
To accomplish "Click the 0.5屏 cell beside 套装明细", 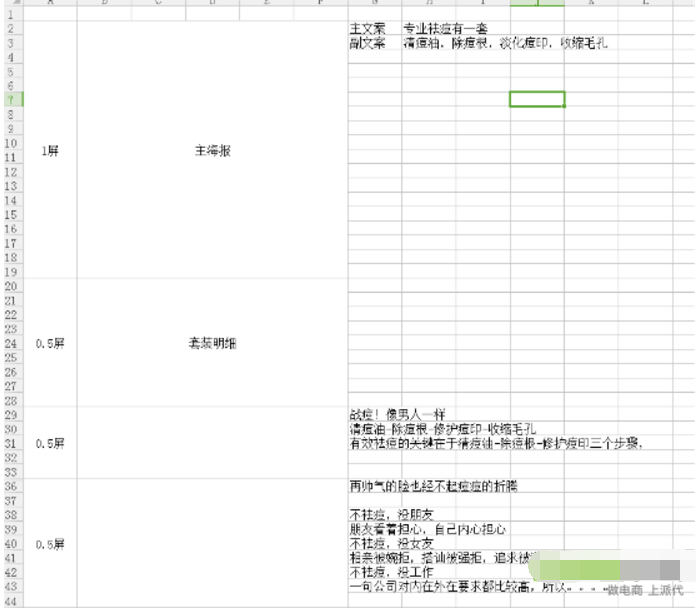I will [x=49, y=343].
